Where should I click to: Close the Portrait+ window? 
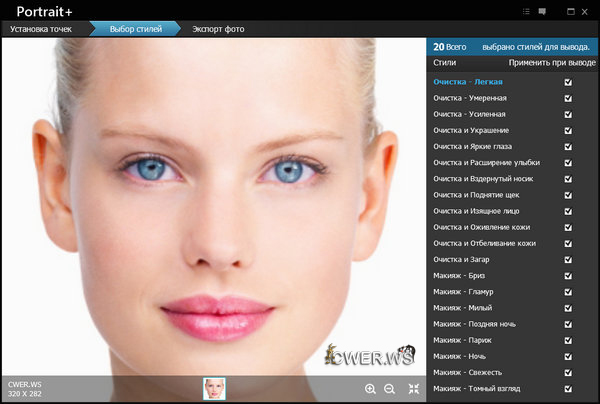point(587,11)
